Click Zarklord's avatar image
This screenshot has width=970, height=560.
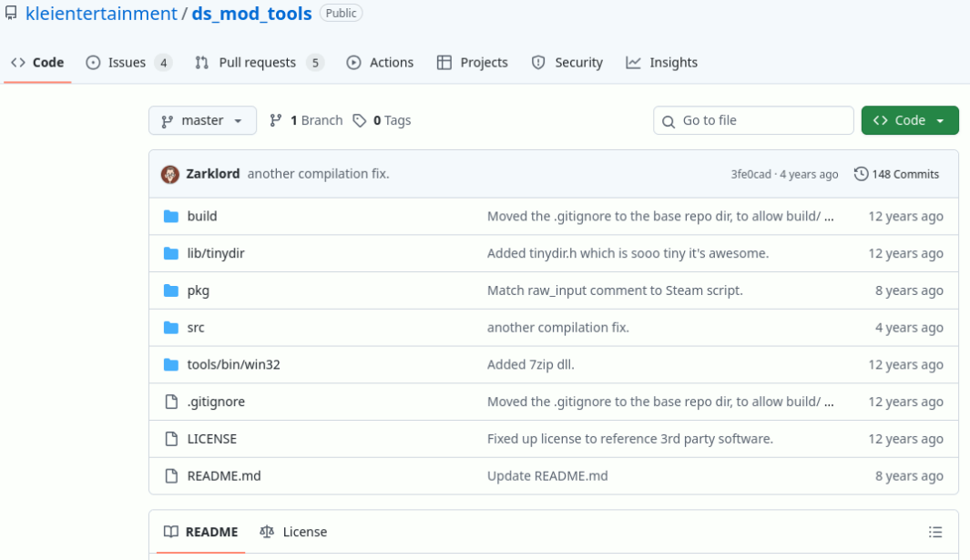[x=170, y=174]
